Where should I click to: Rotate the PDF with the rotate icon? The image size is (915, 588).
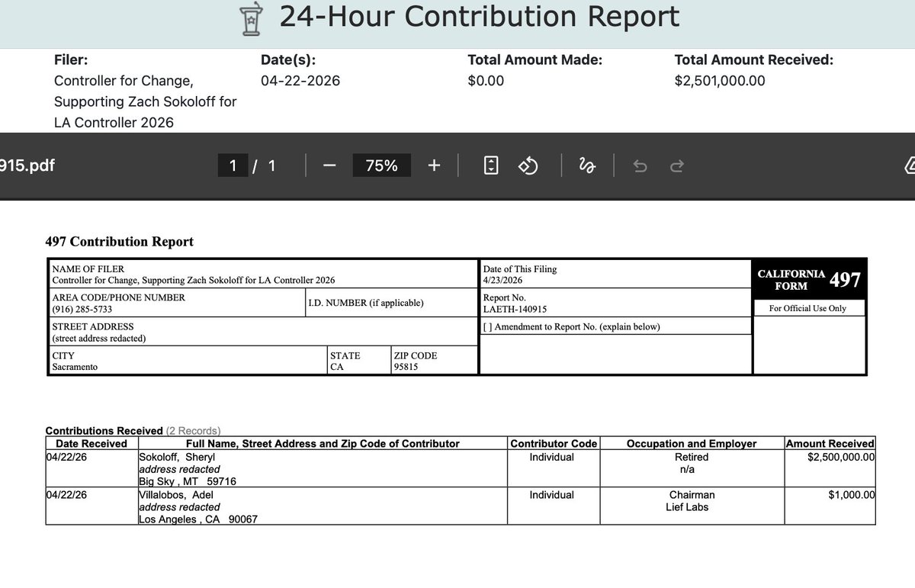[528, 165]
